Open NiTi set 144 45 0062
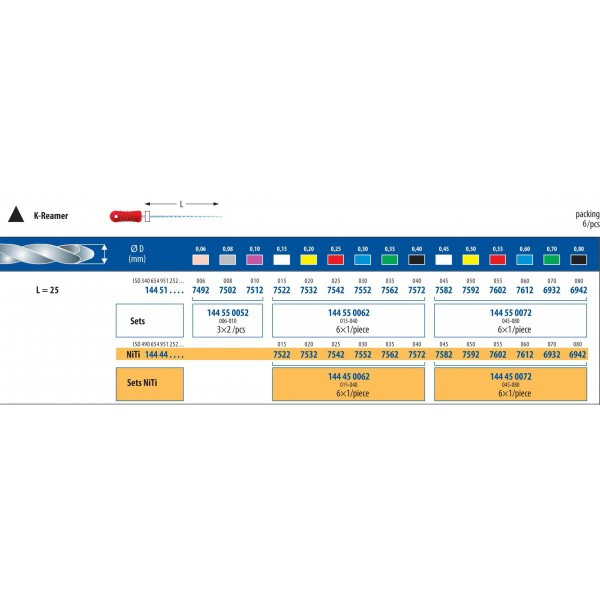Screen dimensions: 600x600 [x=349, y=384]
